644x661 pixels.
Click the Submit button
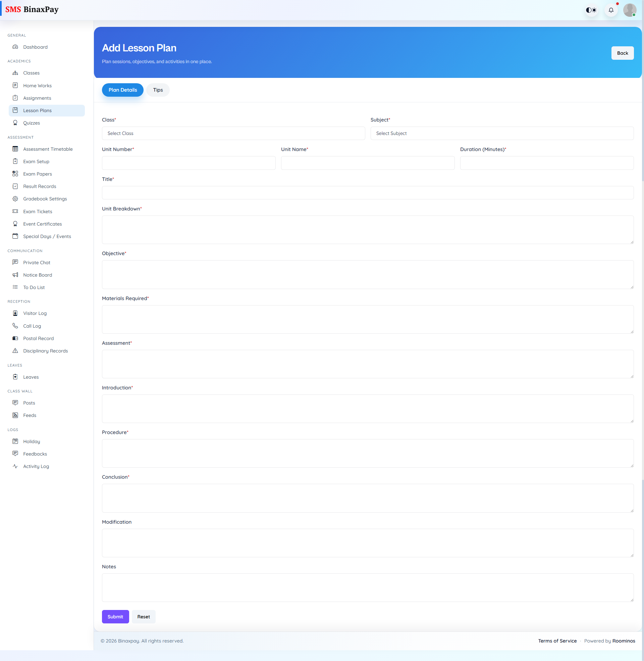(x=115, y=616)
